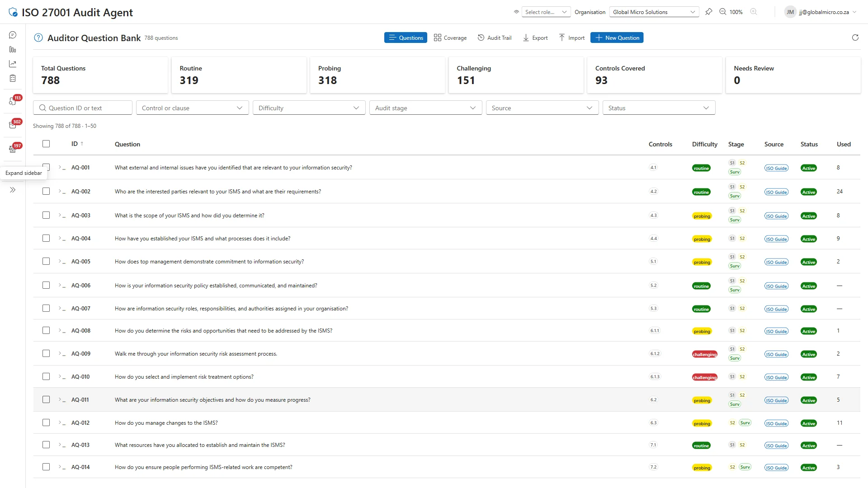868x488 pixels.
Task: Click the New Question button
Action: tap(617, 38)
